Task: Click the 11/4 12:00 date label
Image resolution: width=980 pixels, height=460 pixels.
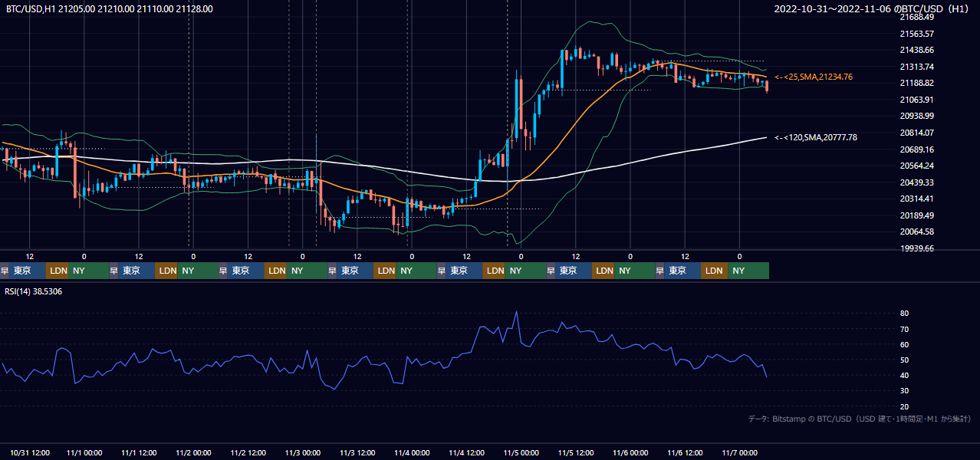Action: [466, 452]
